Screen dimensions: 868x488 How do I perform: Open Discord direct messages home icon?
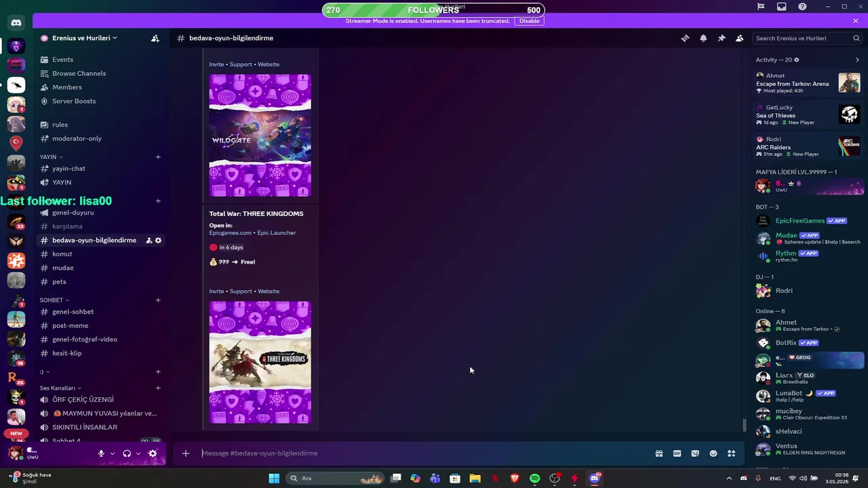(16, 22)
